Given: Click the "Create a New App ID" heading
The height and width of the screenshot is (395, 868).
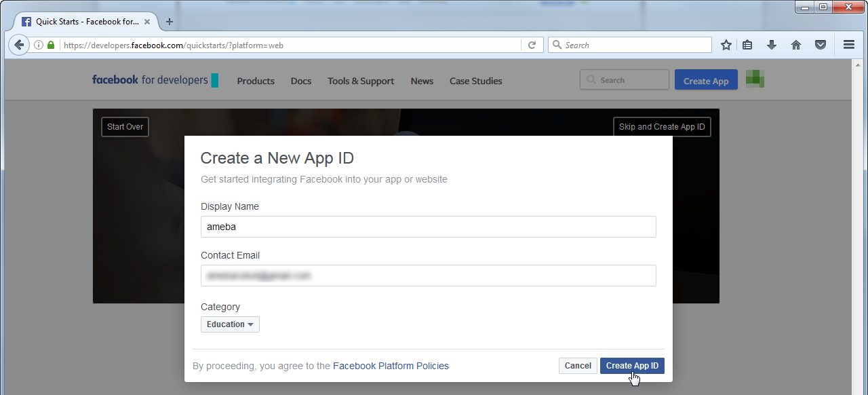Looking at the screenshot, I should [277, 158].
